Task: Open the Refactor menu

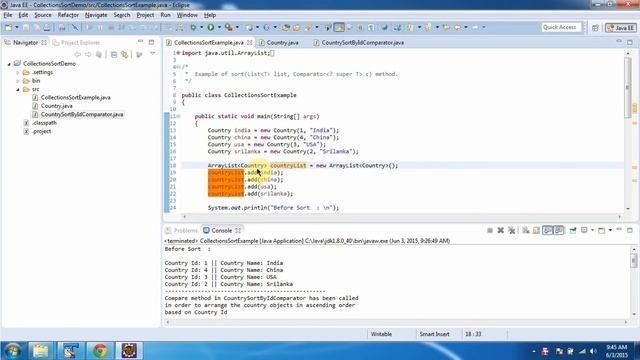Action: click(x=68, y=15)
